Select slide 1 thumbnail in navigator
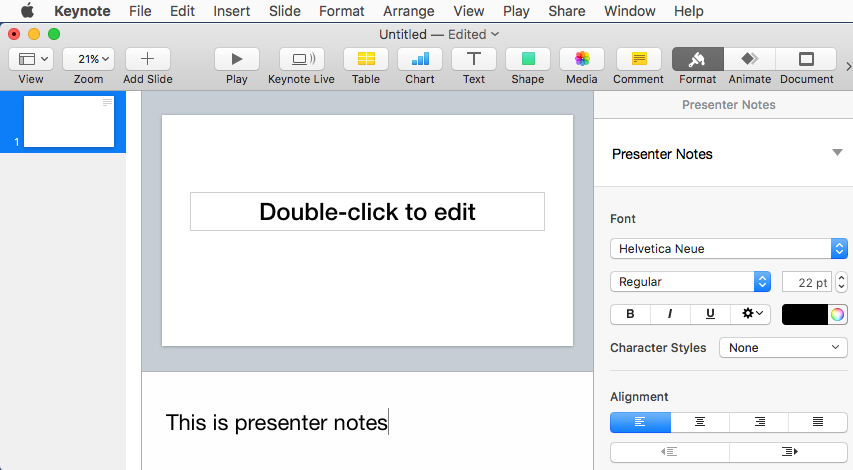Image resolution: width=853 pixels, height=470 pixels. pos(69,122)
